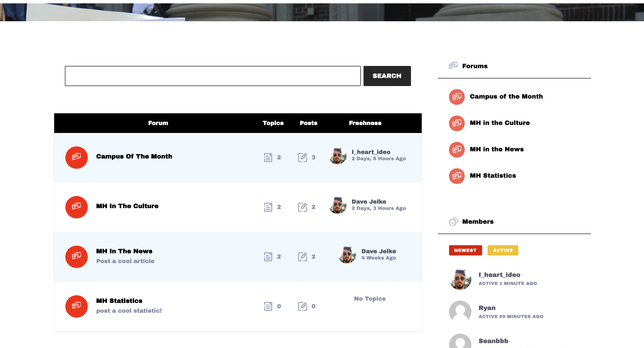Switch members list to Active tab

click(x=503, y=250)
